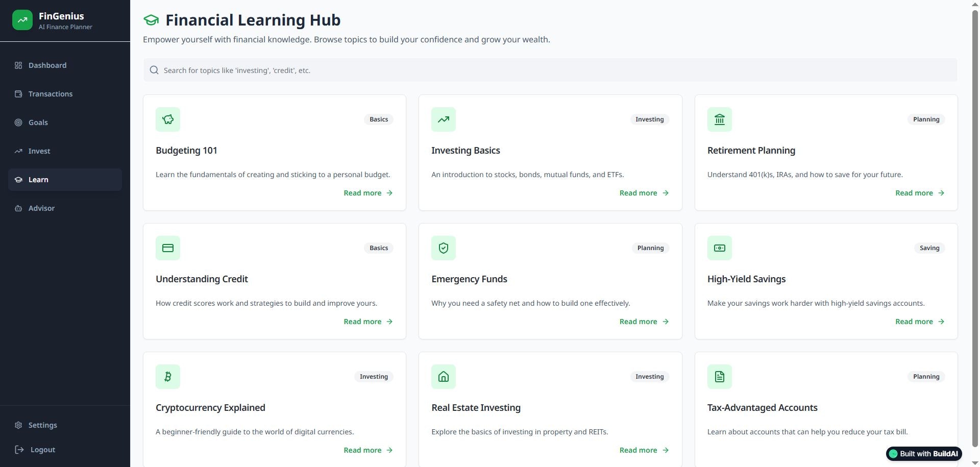This screenshot has height=467, width=980.
Task: Click the banknote icon on High-Yield Savings
Action: coord(720,248)
